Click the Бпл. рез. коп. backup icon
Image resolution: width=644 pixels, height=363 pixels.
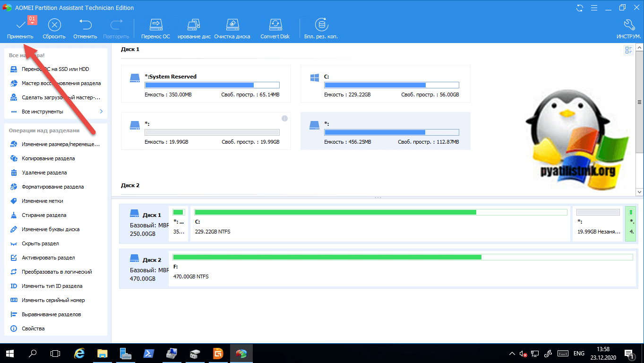pyautogui.click(x=321, y=25)
